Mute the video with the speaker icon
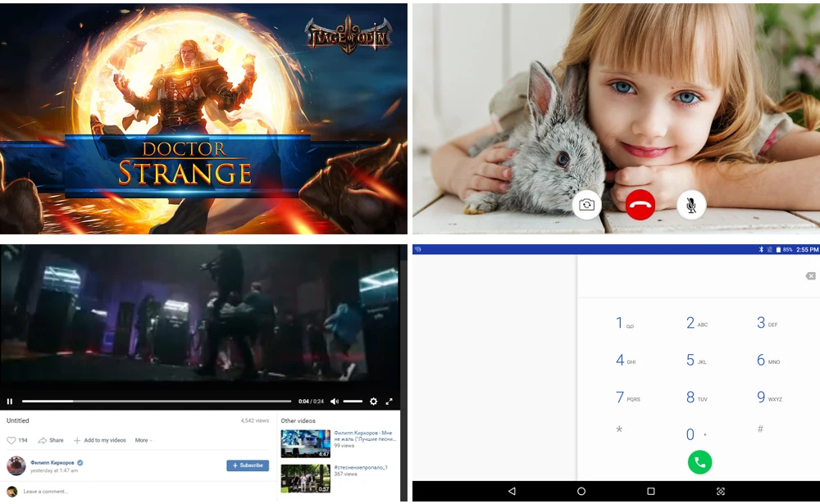This screenshot has height=504, width=820. pos(335,402)
